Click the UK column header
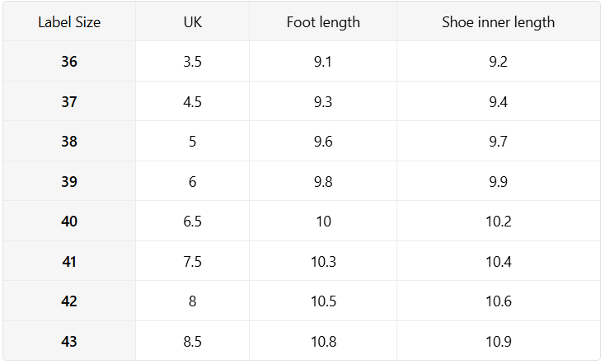The image size is (605, 364). pos(192,22)
